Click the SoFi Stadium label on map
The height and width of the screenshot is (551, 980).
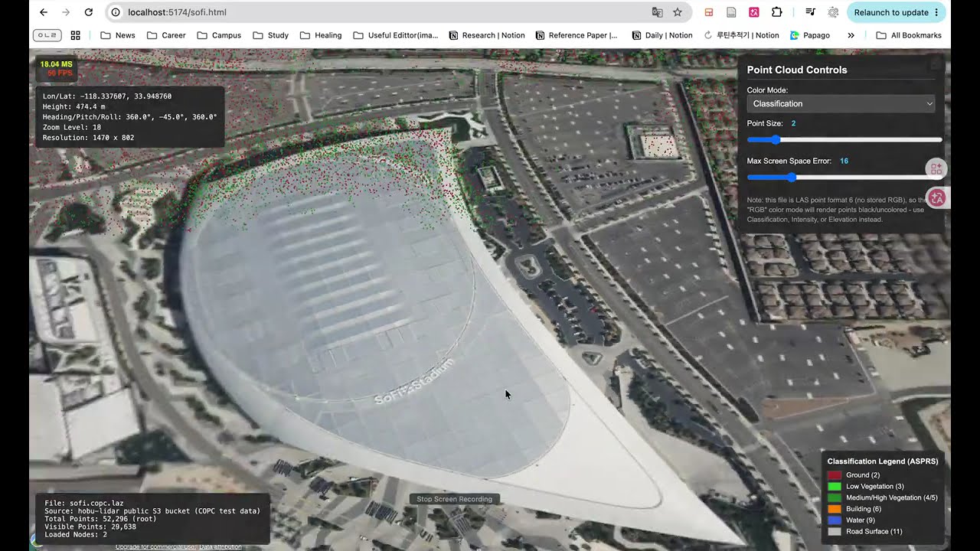click(414, 381)
